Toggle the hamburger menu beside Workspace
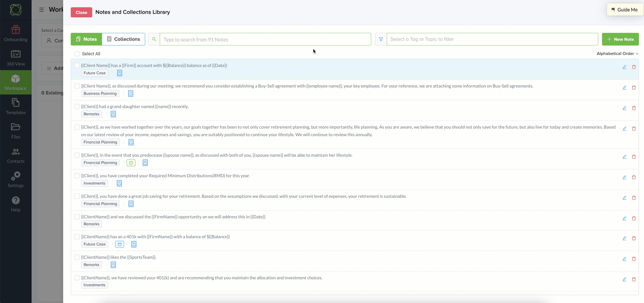 (41, 9)
